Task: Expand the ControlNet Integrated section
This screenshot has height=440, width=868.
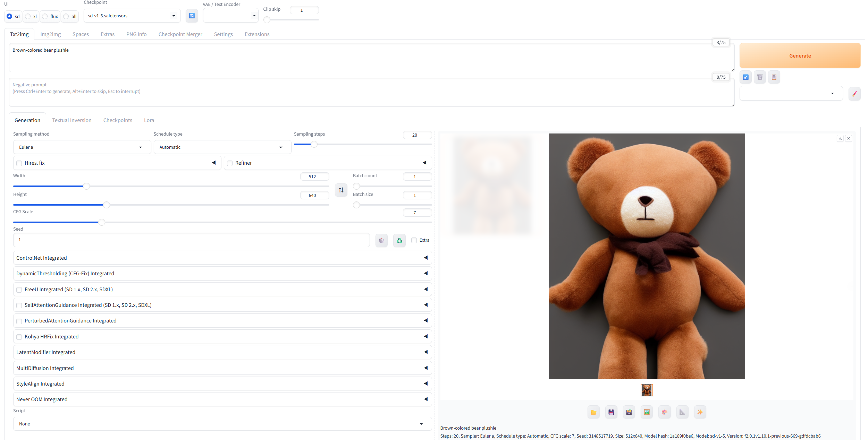Action: coord(222,258)
